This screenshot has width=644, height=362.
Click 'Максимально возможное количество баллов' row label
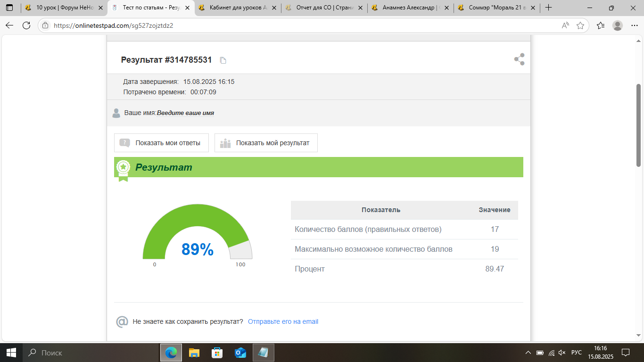373,249
